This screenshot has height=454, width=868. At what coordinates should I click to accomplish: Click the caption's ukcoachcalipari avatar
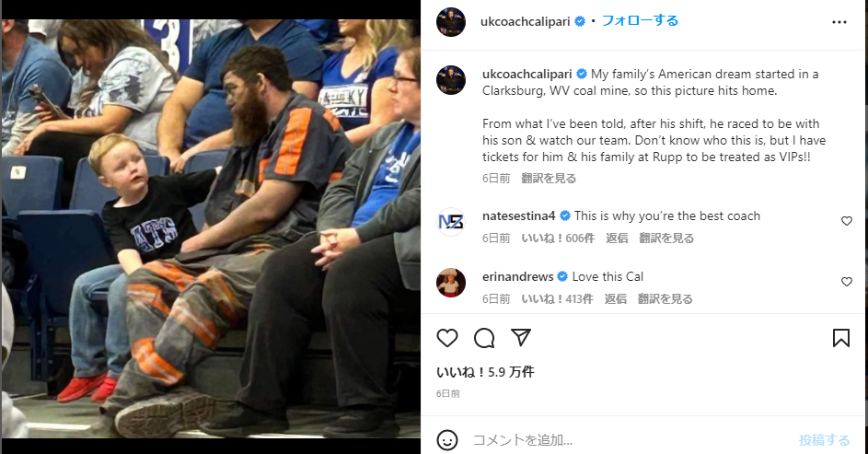click(451, 80)
